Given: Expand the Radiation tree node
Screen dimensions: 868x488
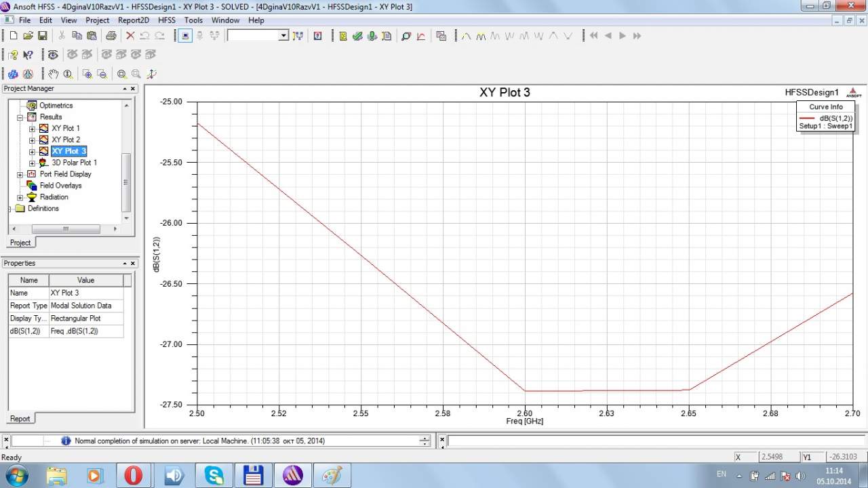Looking at the screenshot, I should 20,197.
